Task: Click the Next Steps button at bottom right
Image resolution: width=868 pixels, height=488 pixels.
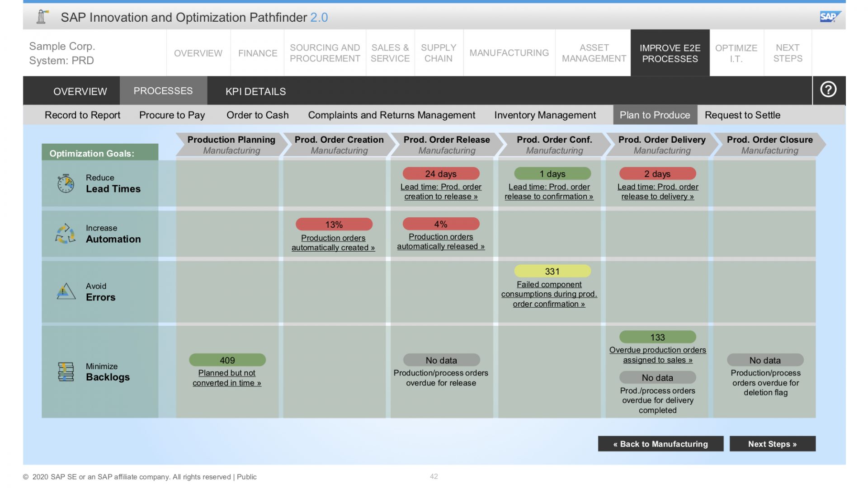Action: [773, 444]
